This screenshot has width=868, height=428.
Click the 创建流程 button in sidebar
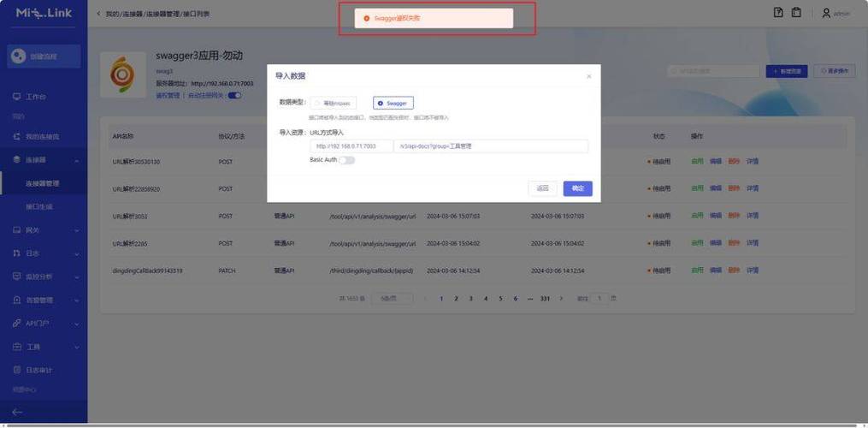[44, 56]
